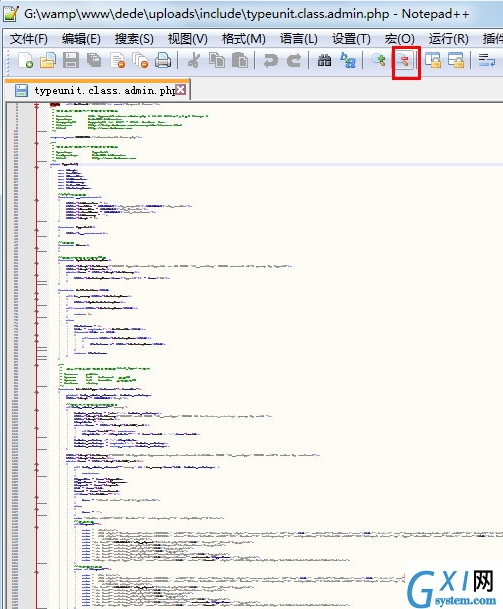
Task: Open the 视图(V) menu
Action: (x=188, y=39)
